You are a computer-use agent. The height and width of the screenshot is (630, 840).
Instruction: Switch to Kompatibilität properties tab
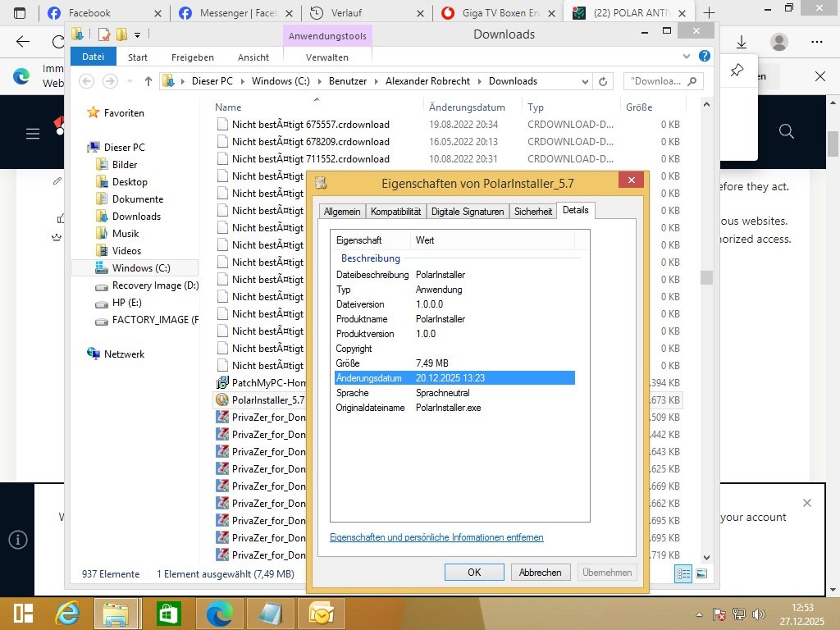(x=396, y=212)
